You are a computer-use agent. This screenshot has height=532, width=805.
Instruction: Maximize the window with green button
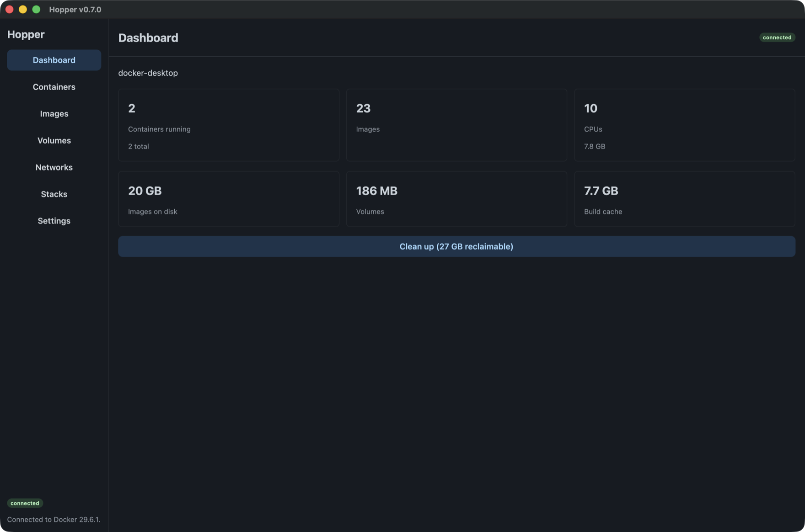(x=36, y=10)
